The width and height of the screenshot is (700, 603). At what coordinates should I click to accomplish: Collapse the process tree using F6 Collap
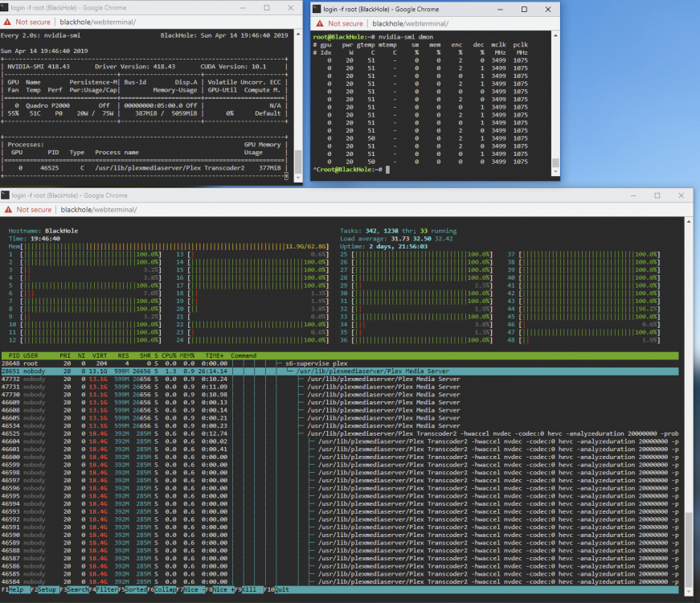162,589
